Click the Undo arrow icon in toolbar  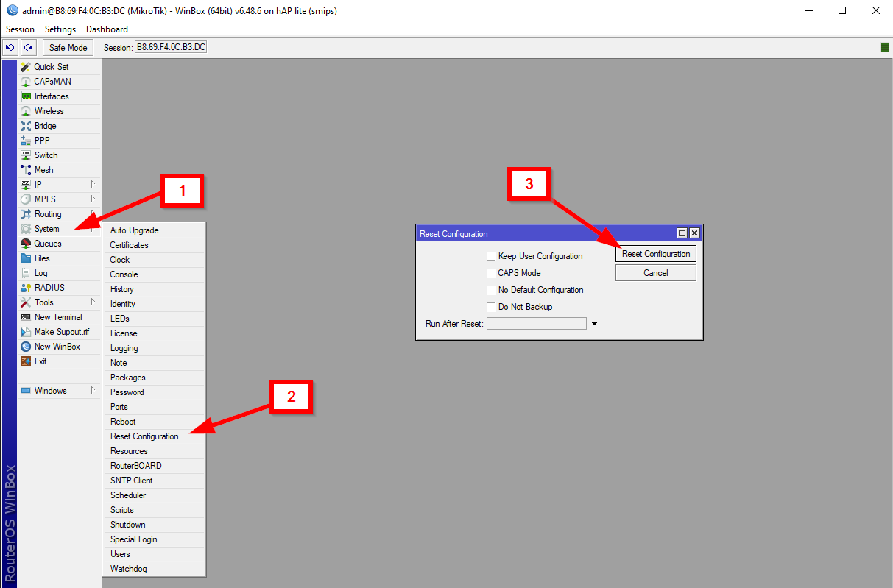pos(10,47)
